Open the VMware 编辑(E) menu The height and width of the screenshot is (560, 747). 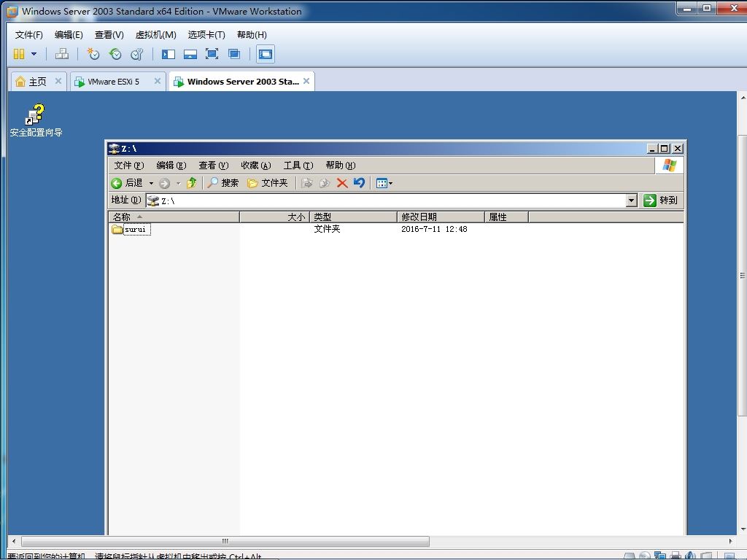[x=69, y=35]
